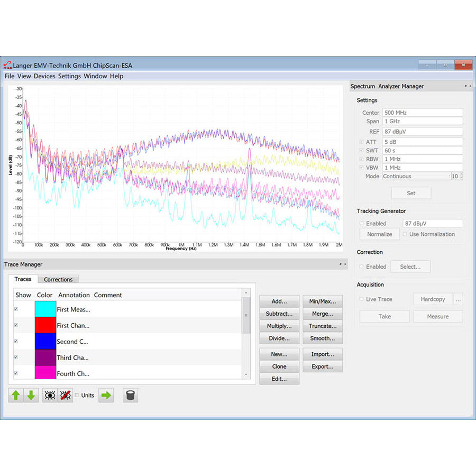The width and height of the screenshot is (476, 476).
Task: Float the Trace Manager panel
Action: click(340, 264)
